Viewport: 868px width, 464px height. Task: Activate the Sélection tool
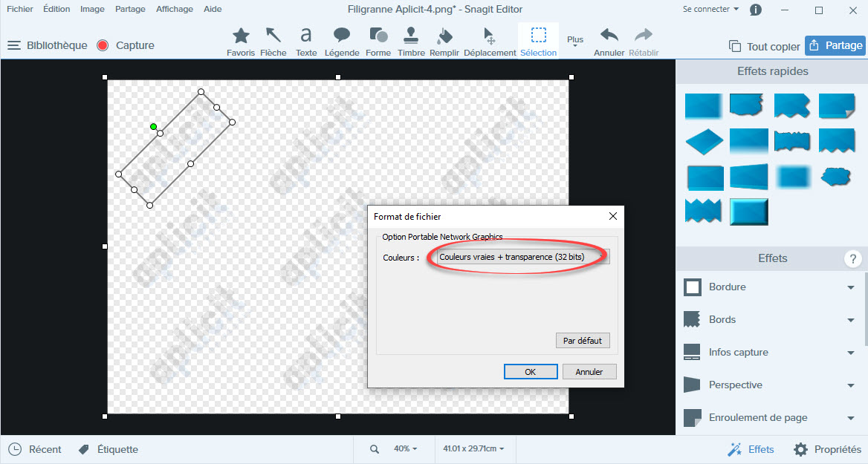pyautogui.click(x=538, y=42)
